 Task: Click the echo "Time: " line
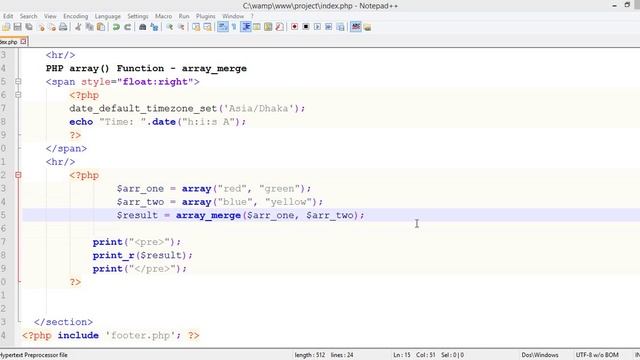point(158,122)
